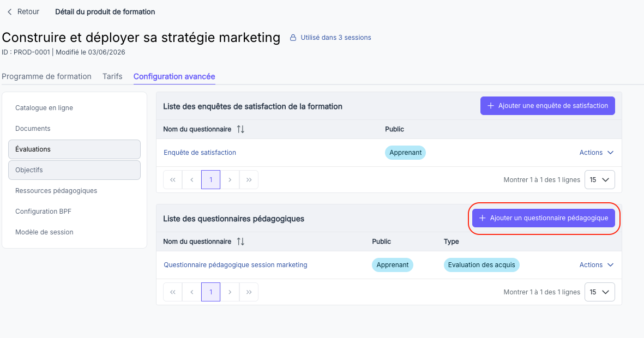Select Objectifs in the side menu
This screenshot has height=338, width=644.
74,170
